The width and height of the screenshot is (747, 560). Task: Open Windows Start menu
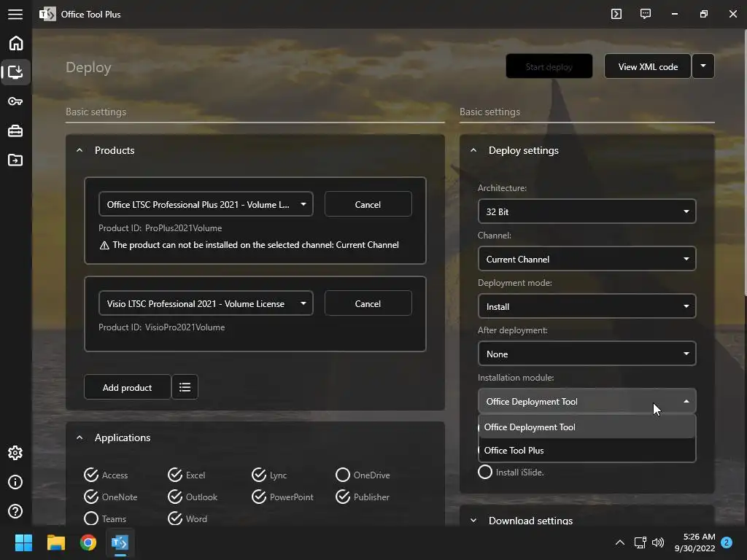[x=23, y=542]
